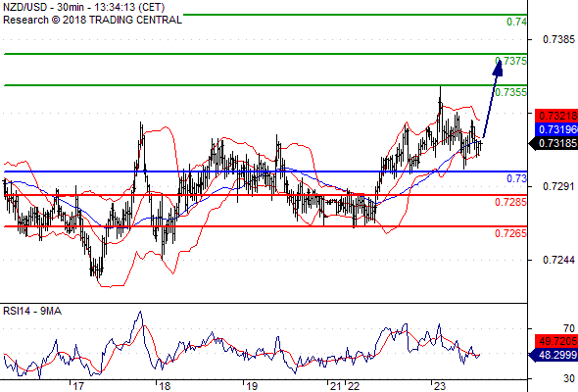The width and height of the screenshot is (578, 392).
Task: Click the Trading Central copyright text
Action: [x=92, y=20]
